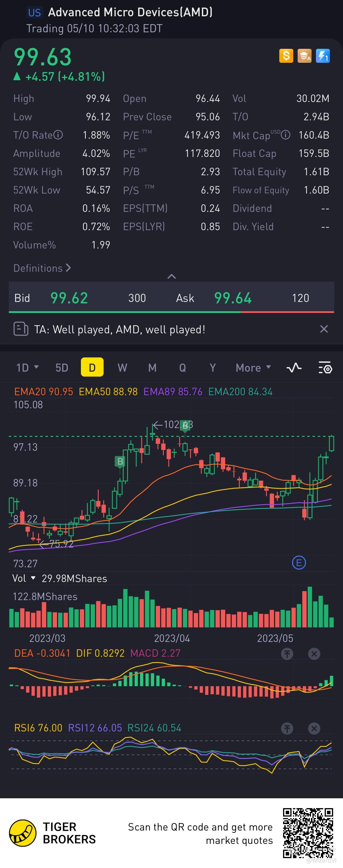343x868 pixels.
Task: Tap the DEA -0.3041 value
Action: click(42, 653)
